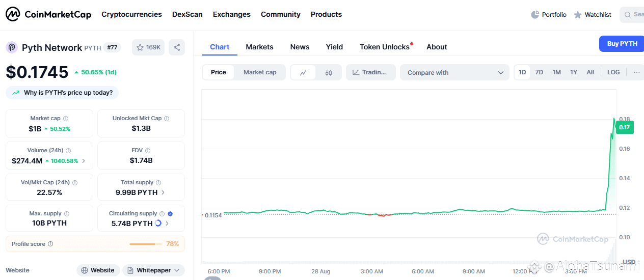
Task: Click the 0.1154 opening price label
Action: pos(213,216)
